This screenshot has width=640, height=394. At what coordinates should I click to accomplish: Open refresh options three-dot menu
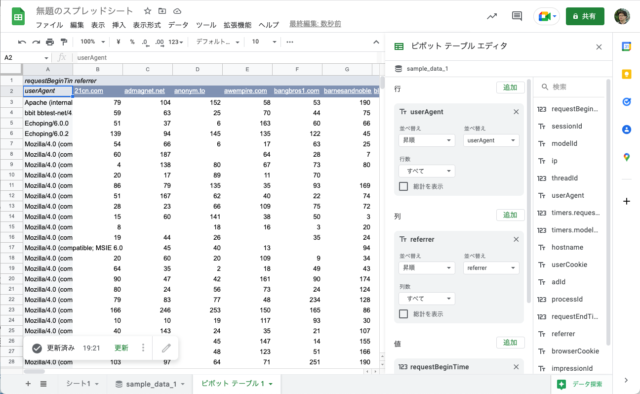pyautogui.click(x=143, y=348)
